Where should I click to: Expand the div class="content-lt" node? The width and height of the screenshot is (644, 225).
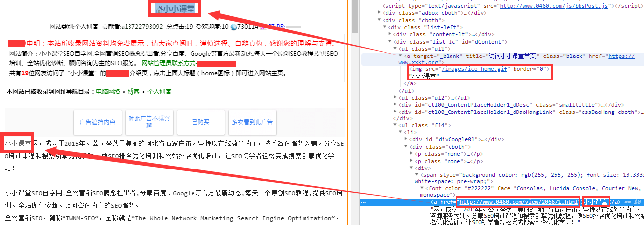click(390, 34)
